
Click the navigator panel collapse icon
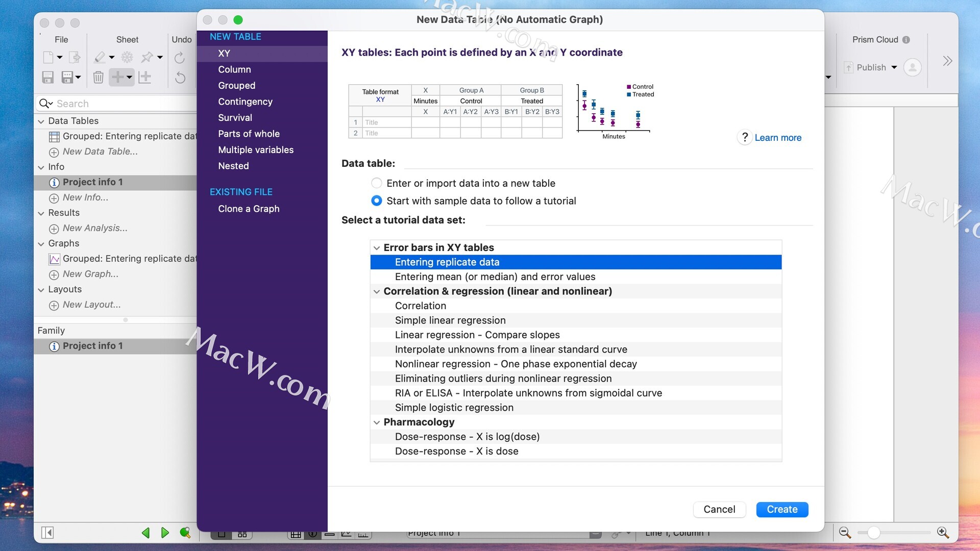pyautogui.click(x=47, y=533)
